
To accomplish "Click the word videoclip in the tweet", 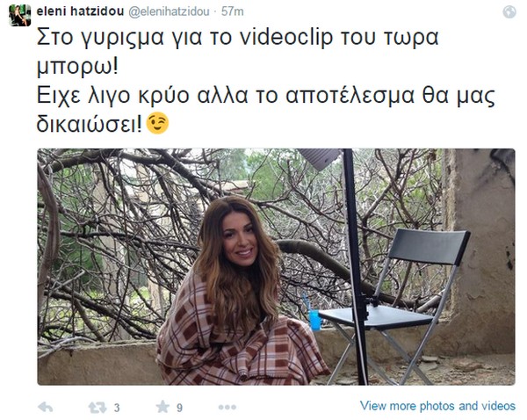I will pos(286,37).
